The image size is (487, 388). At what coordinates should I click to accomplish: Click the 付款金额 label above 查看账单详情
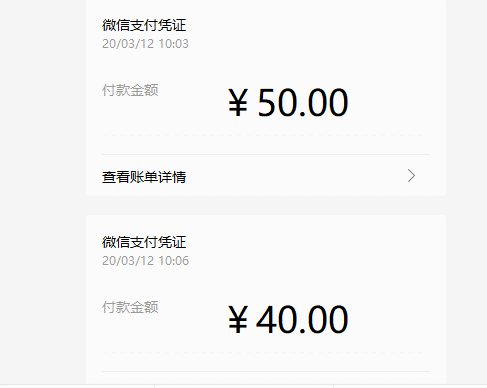130,90
